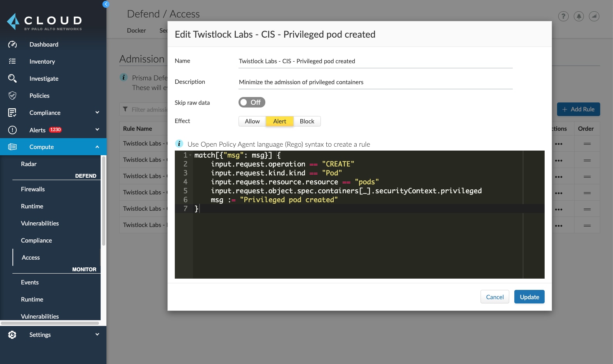Open Compliance under Defend
Screen dimensions: 613x364
point(36,240)
